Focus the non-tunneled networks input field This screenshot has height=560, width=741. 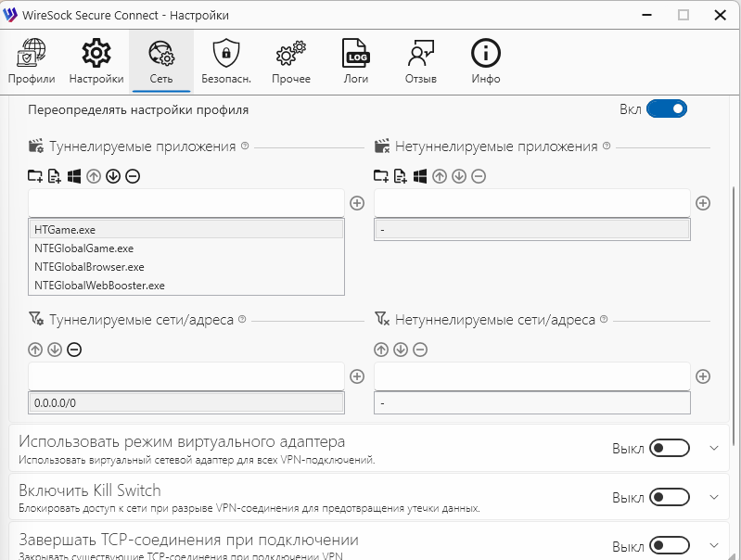click(x=532, y=376)
